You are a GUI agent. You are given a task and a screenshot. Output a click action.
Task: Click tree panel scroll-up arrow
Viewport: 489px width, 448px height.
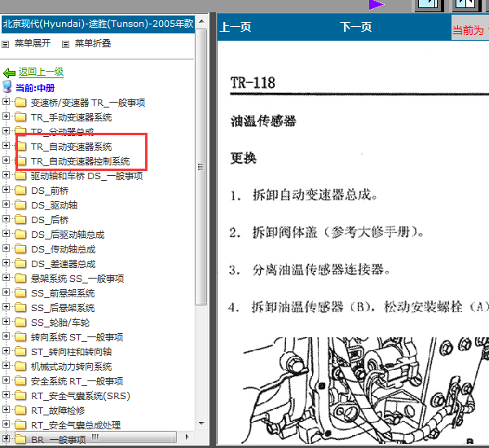pos(201,21)
